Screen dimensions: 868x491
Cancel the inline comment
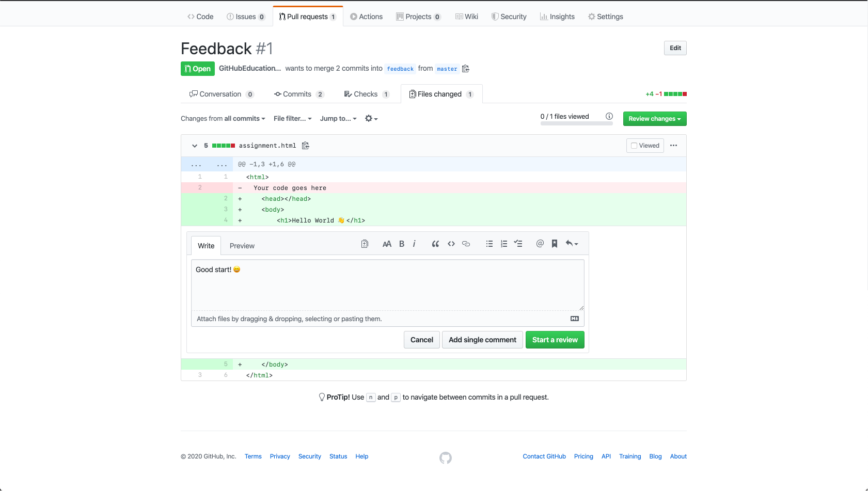coord(422,340)
